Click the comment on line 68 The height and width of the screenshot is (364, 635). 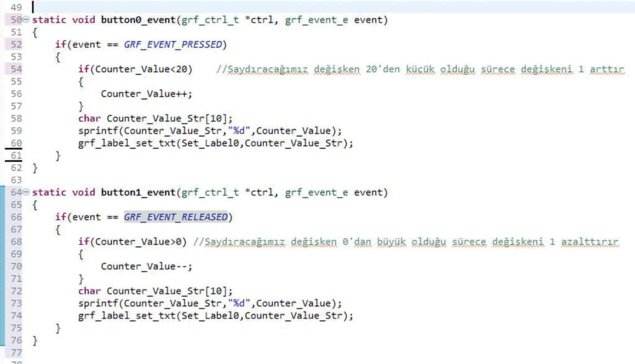[x=406, y=242]
